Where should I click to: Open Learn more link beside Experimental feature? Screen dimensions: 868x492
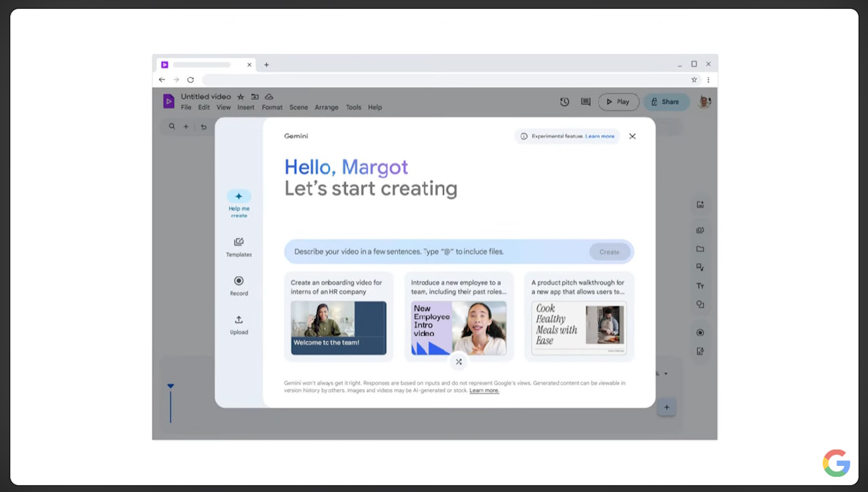click(600, 136)
